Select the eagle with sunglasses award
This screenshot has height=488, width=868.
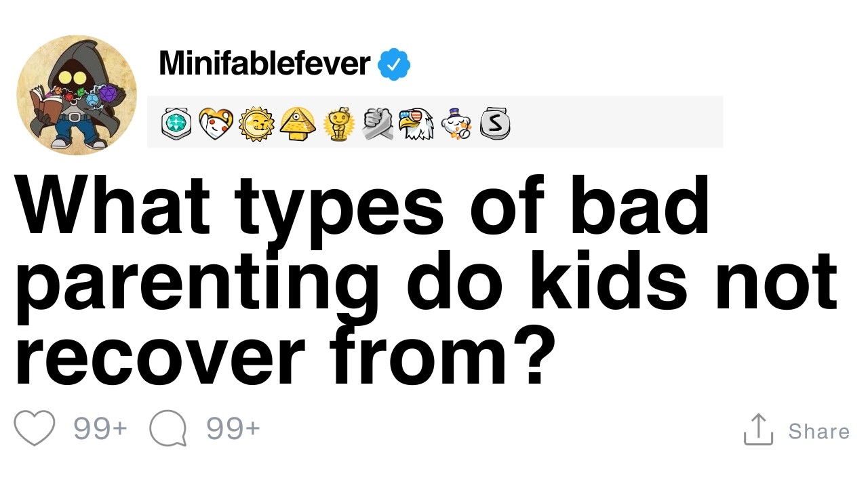coord(415,123)
